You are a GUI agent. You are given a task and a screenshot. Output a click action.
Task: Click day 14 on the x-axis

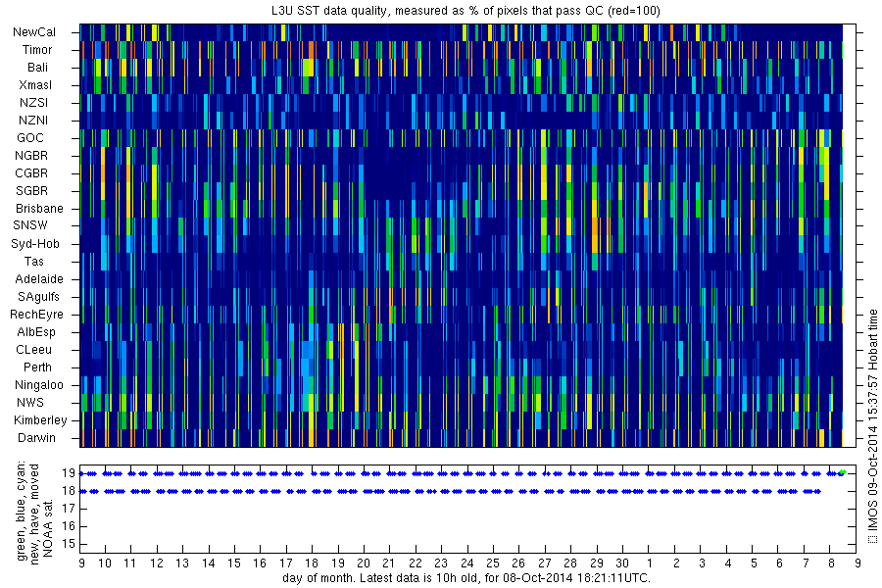click(209, 563)
